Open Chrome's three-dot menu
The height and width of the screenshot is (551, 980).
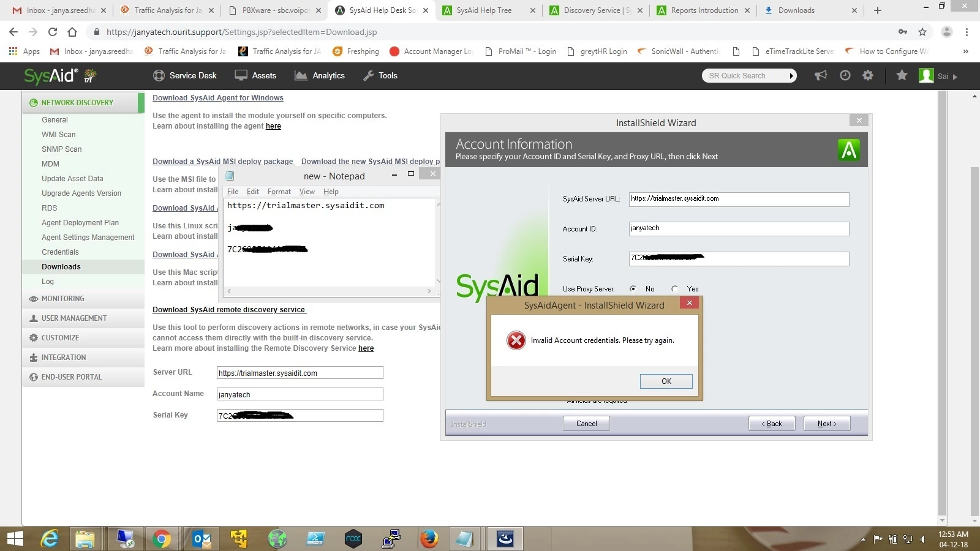[967, 32]
